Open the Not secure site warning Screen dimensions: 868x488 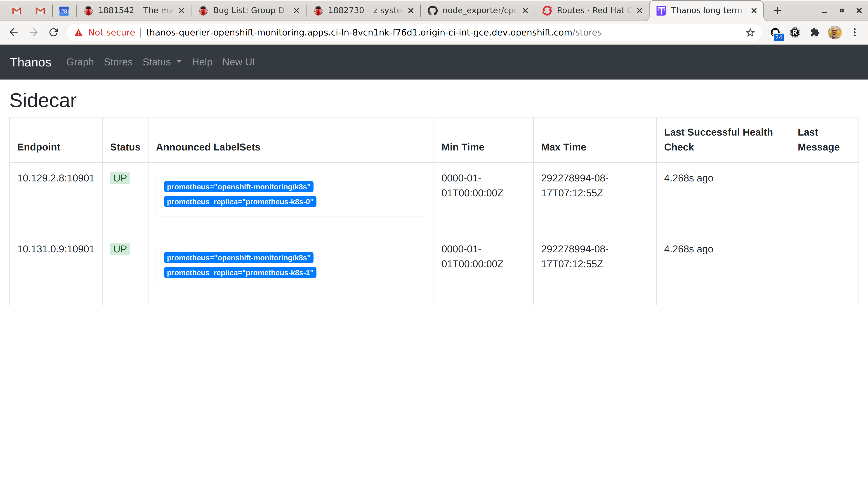[105, 32]
